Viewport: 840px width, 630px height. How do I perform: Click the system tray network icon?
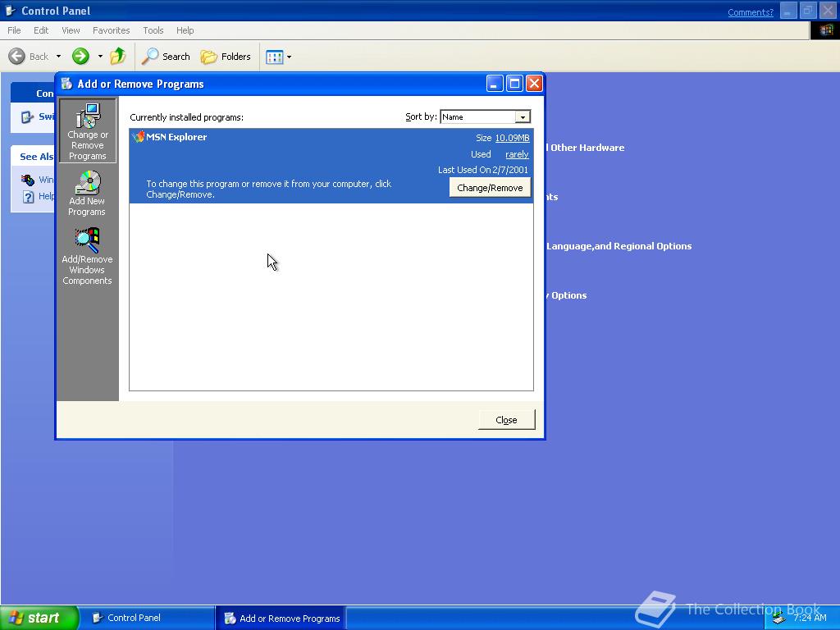pos(779,619)
